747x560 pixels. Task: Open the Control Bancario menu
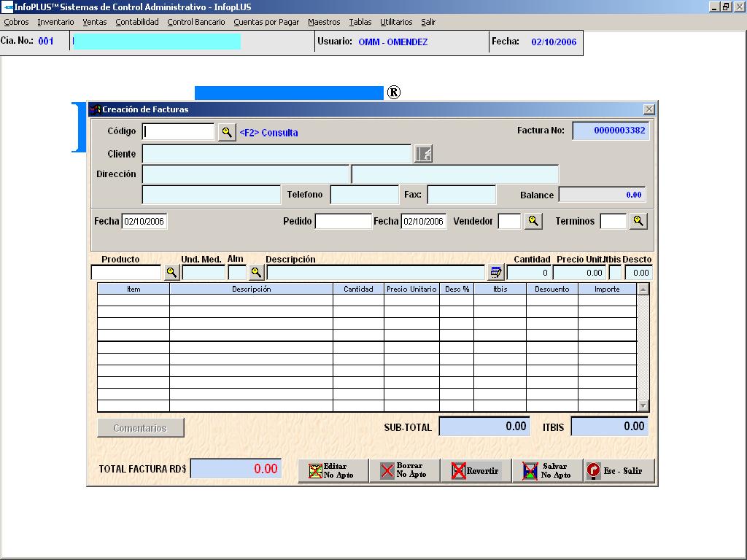click(196, 22)
